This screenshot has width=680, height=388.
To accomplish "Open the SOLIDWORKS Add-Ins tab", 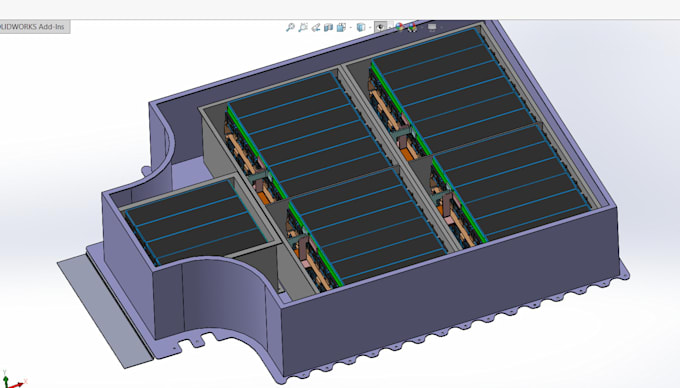I will (x=34, y=26).
